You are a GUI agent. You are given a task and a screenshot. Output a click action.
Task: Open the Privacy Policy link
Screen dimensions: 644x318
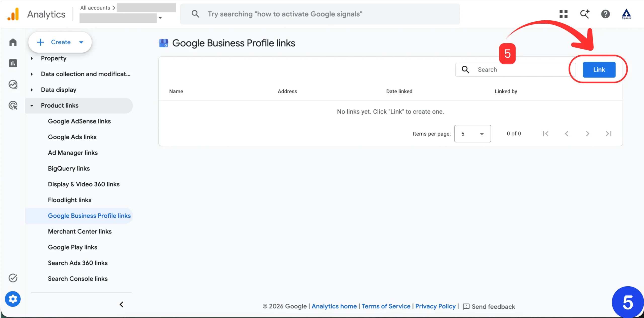(435, 306)
